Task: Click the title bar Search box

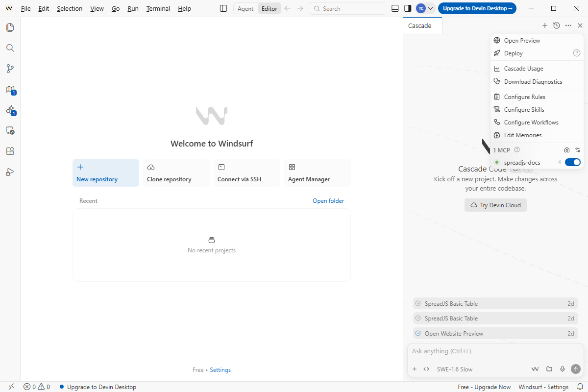Action: click(347, 9)
